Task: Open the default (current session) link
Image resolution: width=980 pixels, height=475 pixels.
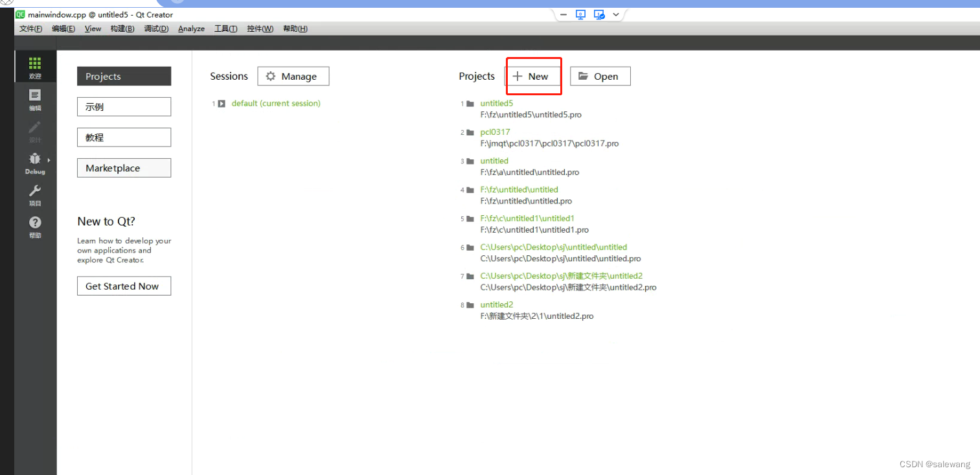Action: [276, 104]
